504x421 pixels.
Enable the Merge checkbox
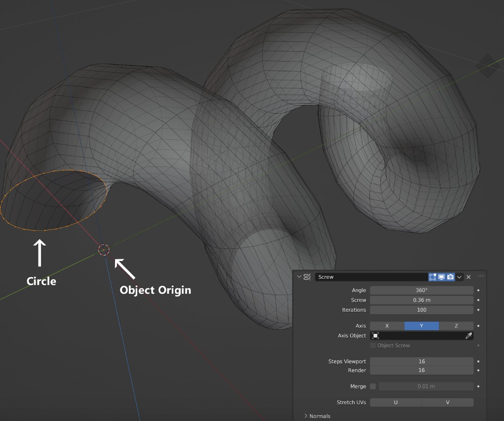[373, 386]
